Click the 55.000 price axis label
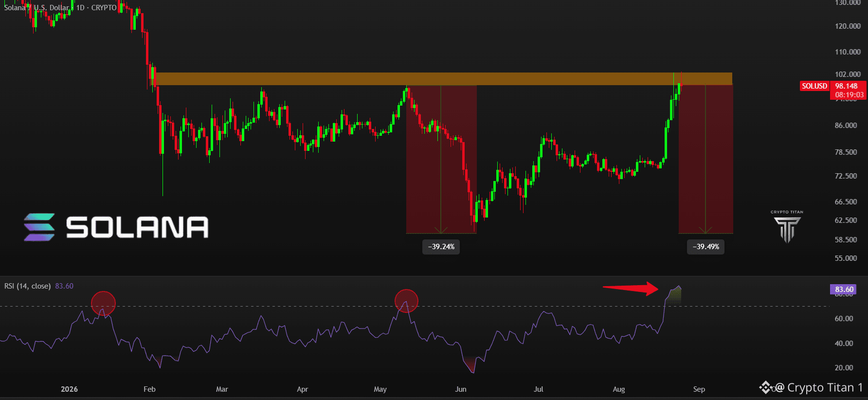Image resolution: width=868 pixels, height=400 pixels. (846, 258)
